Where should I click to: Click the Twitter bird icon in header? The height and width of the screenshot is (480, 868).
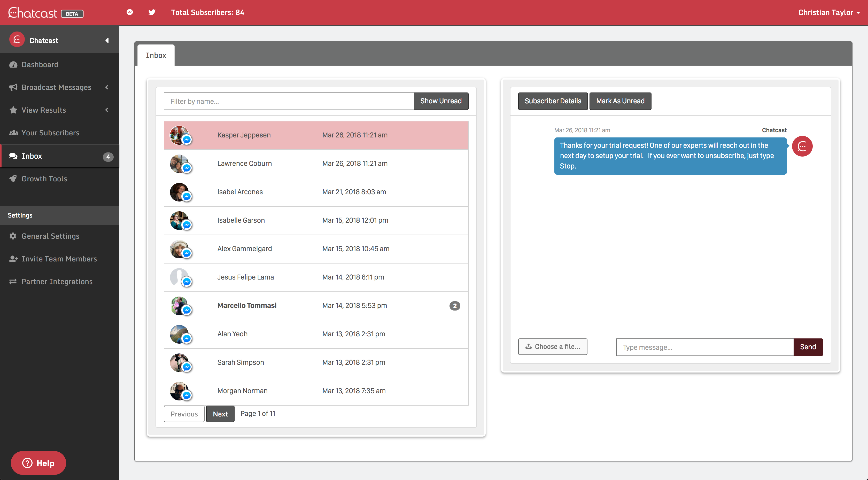tap(152, 12)
